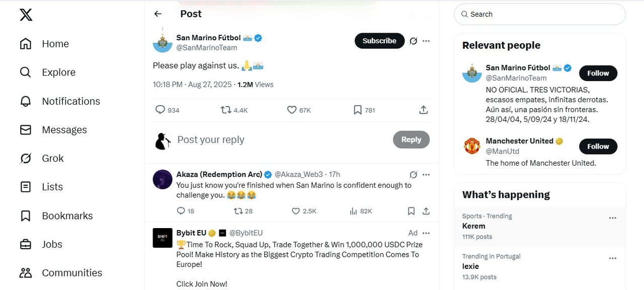The image size is (644, 290).
Task: Share the San Marino Fútbol post
Action: coord(424,110)
